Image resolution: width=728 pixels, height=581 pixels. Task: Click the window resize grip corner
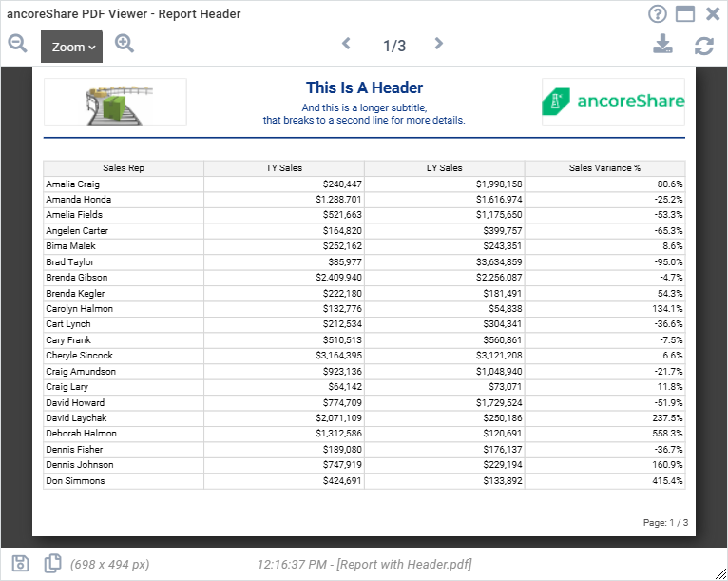coord(721,574)
